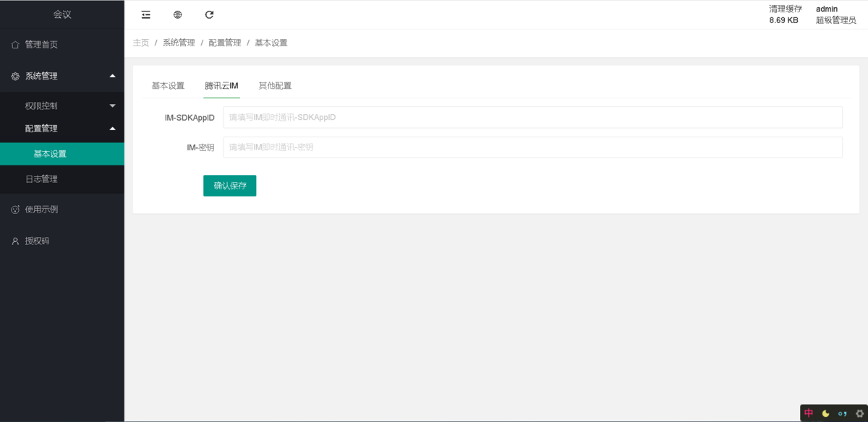868x422 pixels.
Task: Click the 8.69 KB cache size text
Action: point(784,20)
